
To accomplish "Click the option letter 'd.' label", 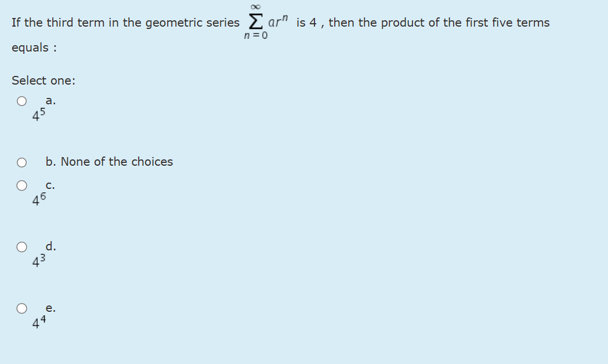I will 49,246.
